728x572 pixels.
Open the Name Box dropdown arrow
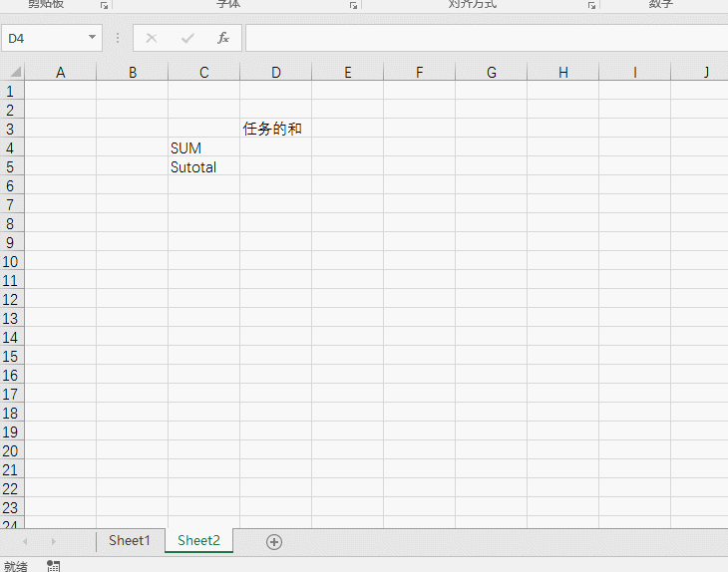(92, 37)
